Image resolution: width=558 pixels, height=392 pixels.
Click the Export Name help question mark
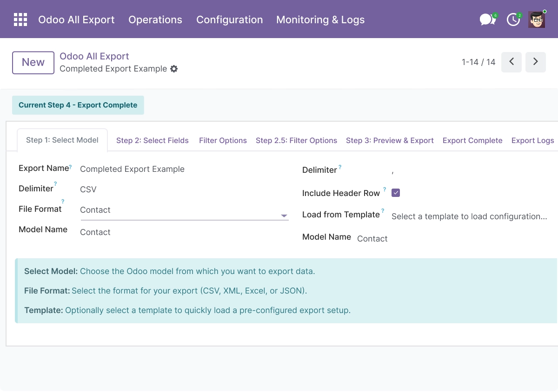pyautogui.click(x=71, y=166)
